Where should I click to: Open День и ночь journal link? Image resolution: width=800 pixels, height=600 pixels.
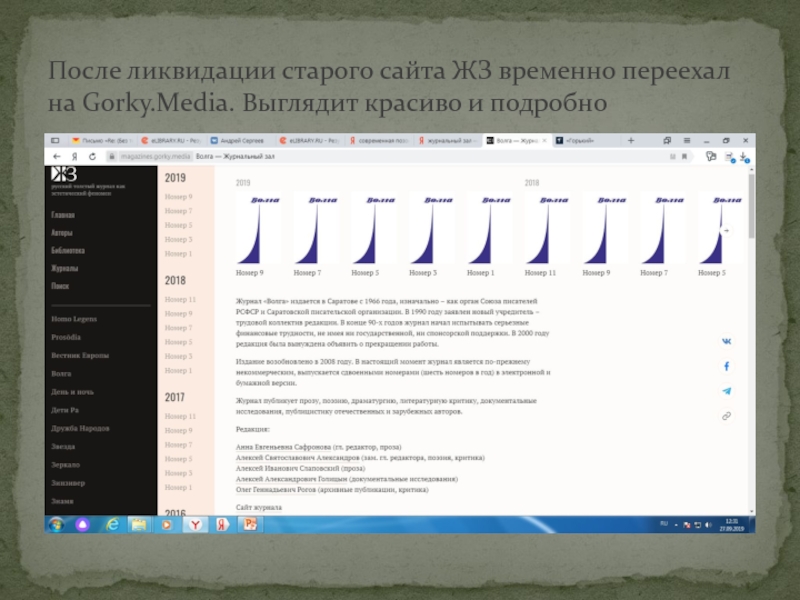point(72,392)
